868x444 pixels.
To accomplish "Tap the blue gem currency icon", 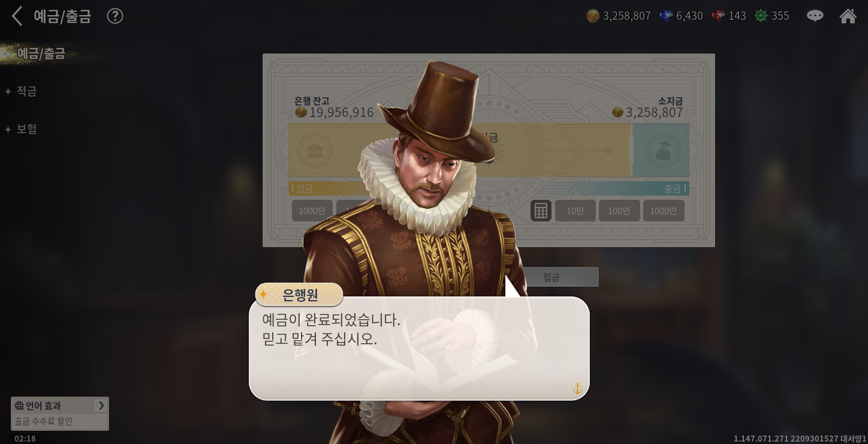I will tap(666, 16).
